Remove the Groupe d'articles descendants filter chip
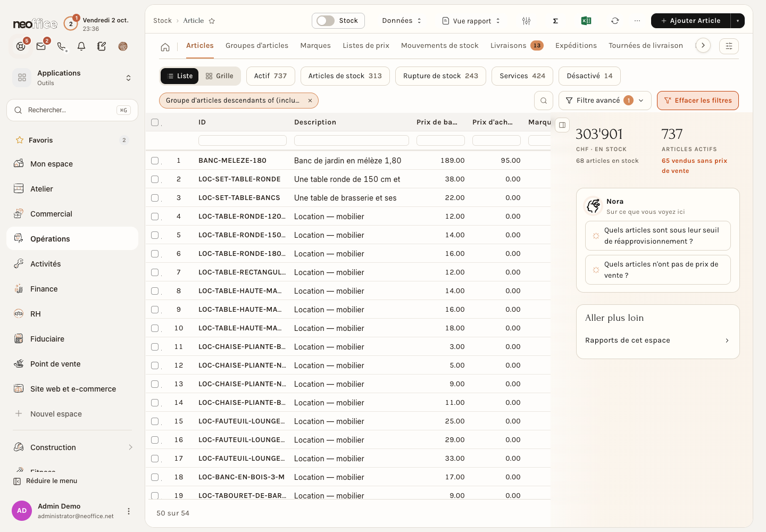The width and height of the screenshot is (766, 532). point(310,101)
